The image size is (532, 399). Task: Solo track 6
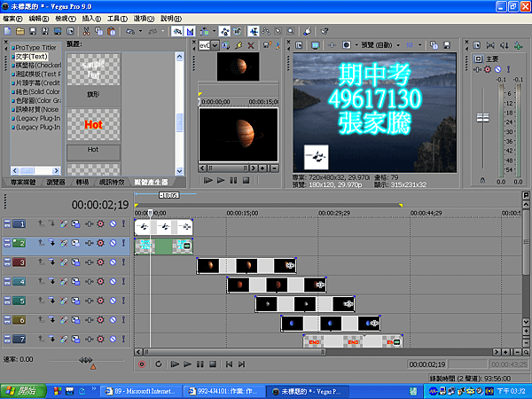tap(123, 319)
